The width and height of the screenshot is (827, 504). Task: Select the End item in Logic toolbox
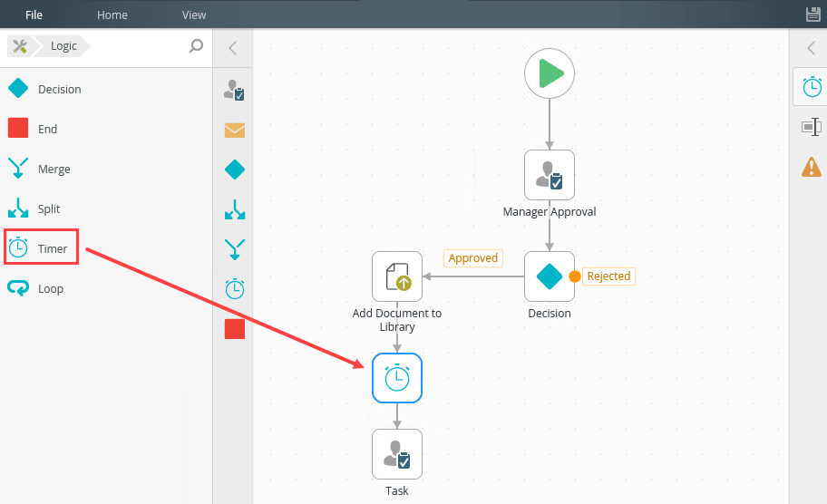click(x=45, y=129)
